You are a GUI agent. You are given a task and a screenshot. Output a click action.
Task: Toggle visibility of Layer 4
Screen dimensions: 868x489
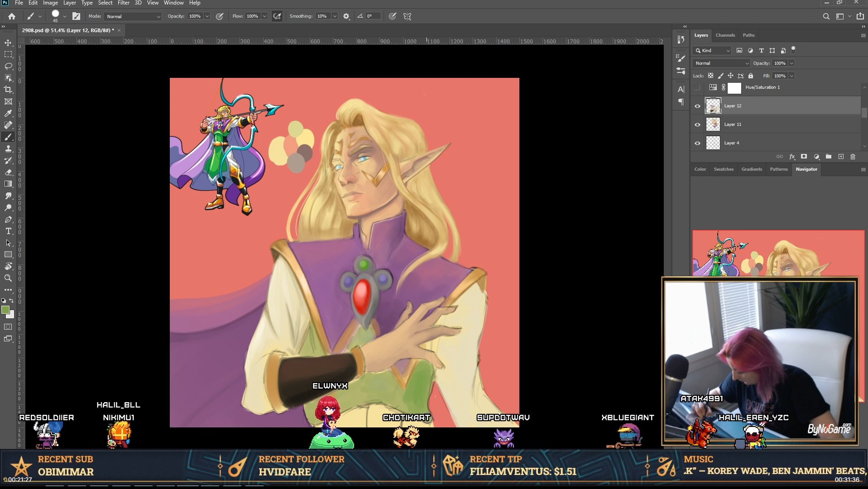697,143
